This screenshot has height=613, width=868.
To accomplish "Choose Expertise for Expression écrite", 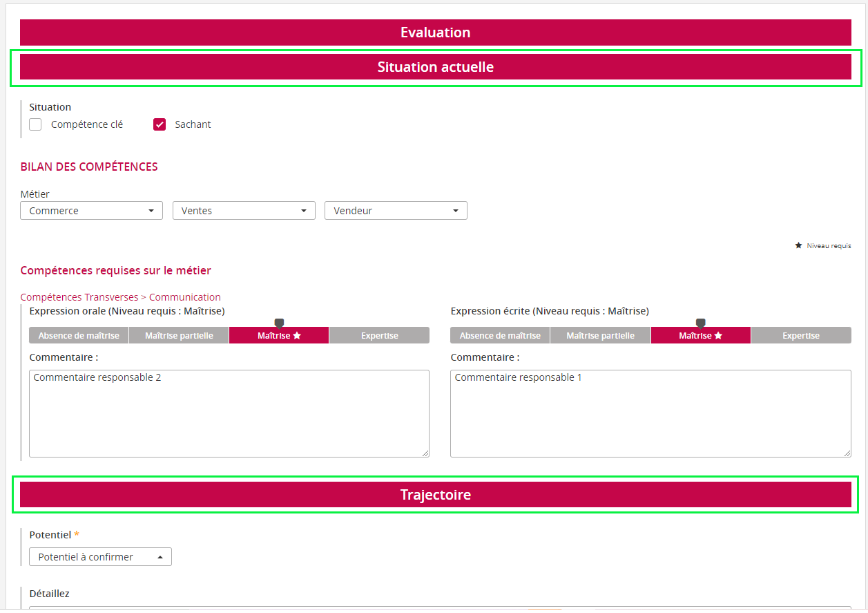I will pyautogui.click(x=800, y=335).
